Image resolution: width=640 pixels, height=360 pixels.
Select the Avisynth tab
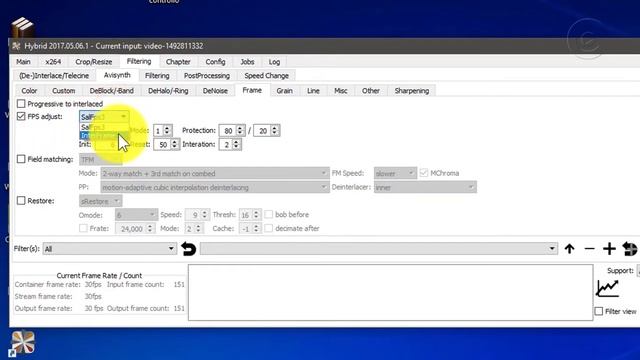click(117, 75)
